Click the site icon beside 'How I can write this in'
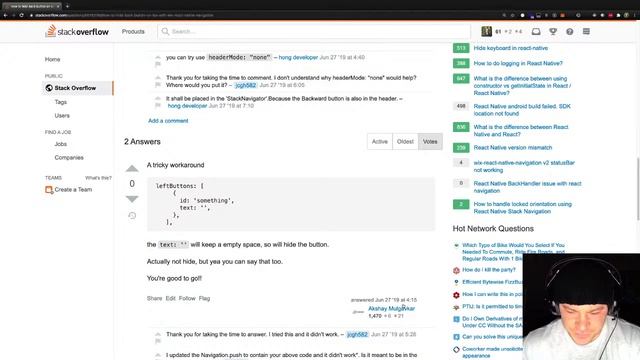Screen dimensions: 640x360 [456, 295]
